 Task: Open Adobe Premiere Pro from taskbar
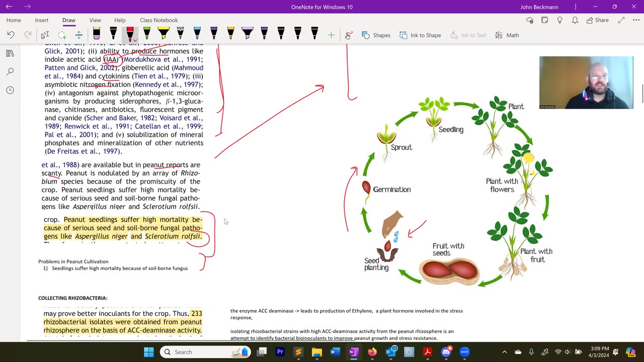280,352
